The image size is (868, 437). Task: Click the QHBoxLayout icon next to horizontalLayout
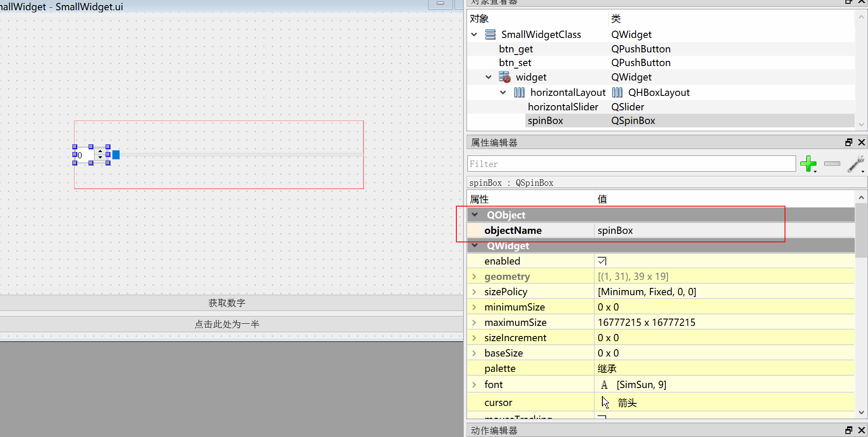click(x=617, y=92)
